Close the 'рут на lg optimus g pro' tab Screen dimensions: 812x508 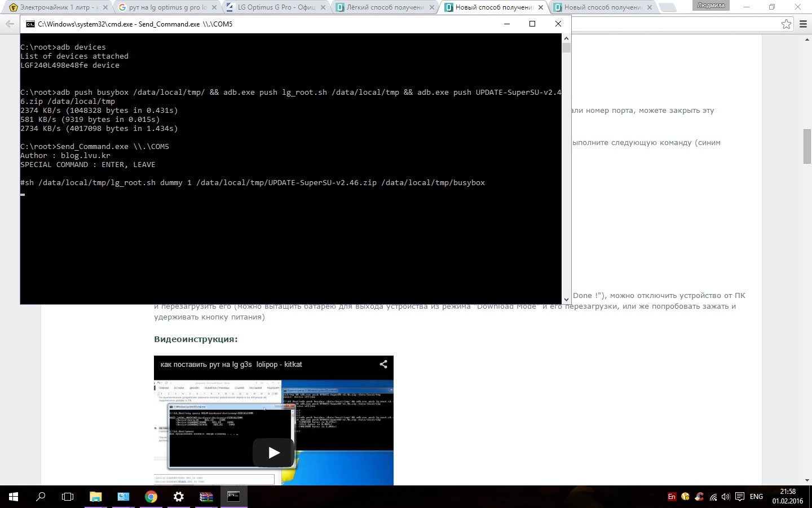point(215,7)
